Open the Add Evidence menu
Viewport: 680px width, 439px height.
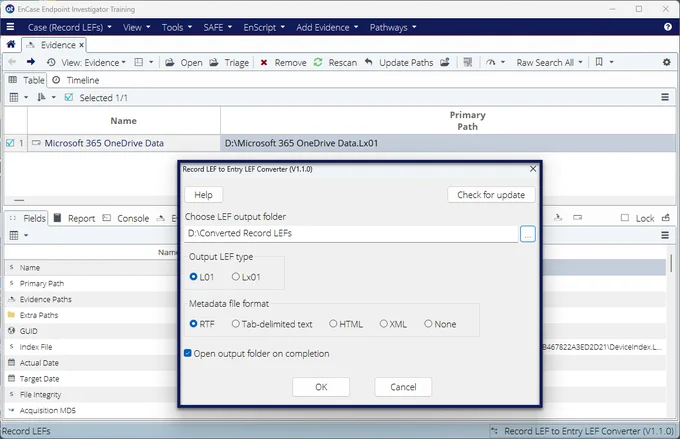coord(327,27)
